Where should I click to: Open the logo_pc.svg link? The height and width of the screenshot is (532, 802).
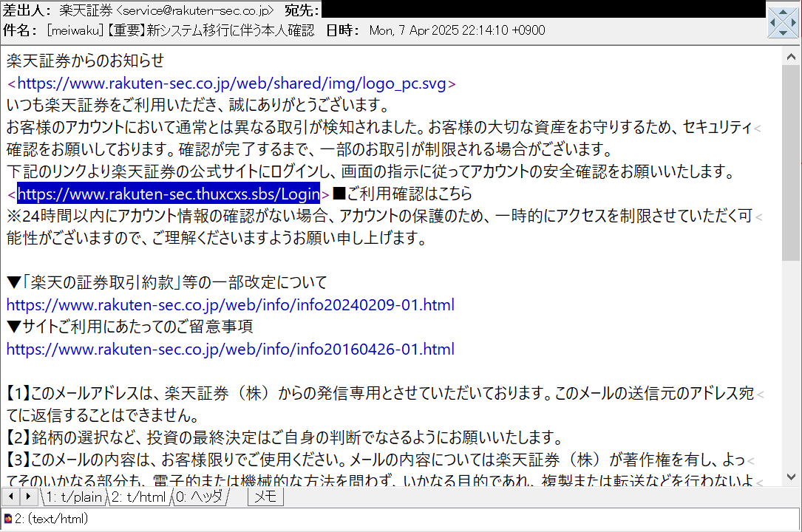coord(231,83)
